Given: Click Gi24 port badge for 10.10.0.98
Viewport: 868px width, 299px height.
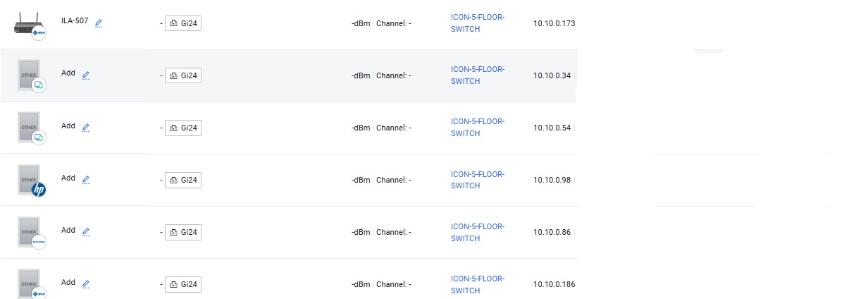Looking at the screenshot, I should 183,180.
